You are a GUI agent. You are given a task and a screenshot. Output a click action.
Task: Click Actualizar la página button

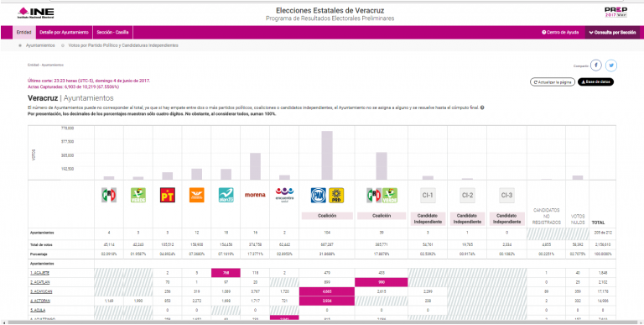[553, 82]
